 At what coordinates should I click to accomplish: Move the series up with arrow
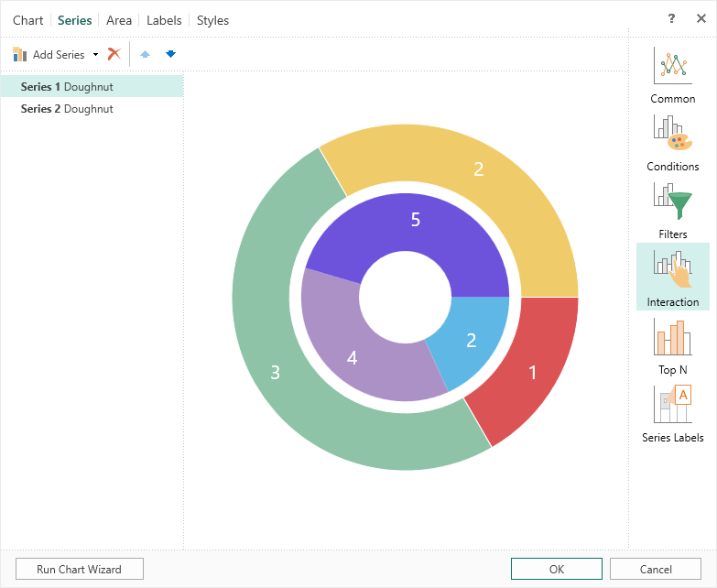145,54
